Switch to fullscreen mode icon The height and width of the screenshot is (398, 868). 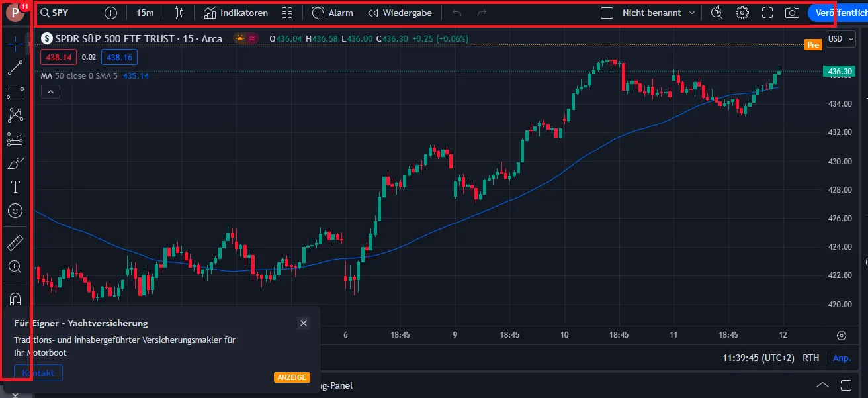767,13
